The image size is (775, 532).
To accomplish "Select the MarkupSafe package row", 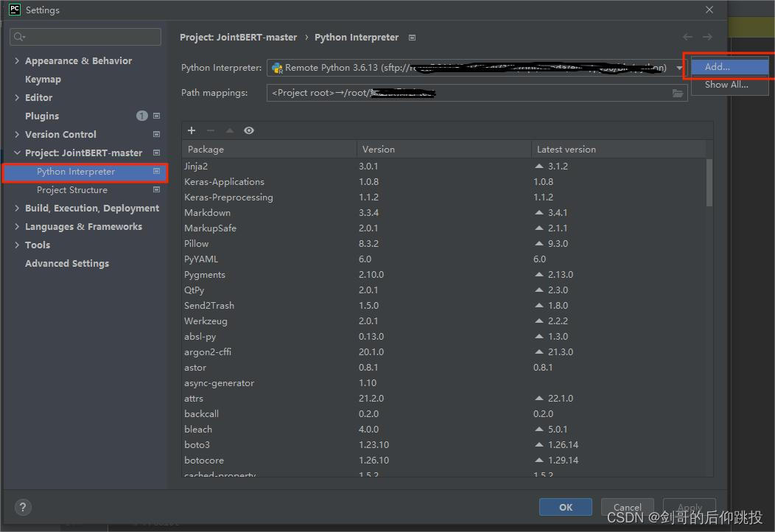I will pos(443,228).
